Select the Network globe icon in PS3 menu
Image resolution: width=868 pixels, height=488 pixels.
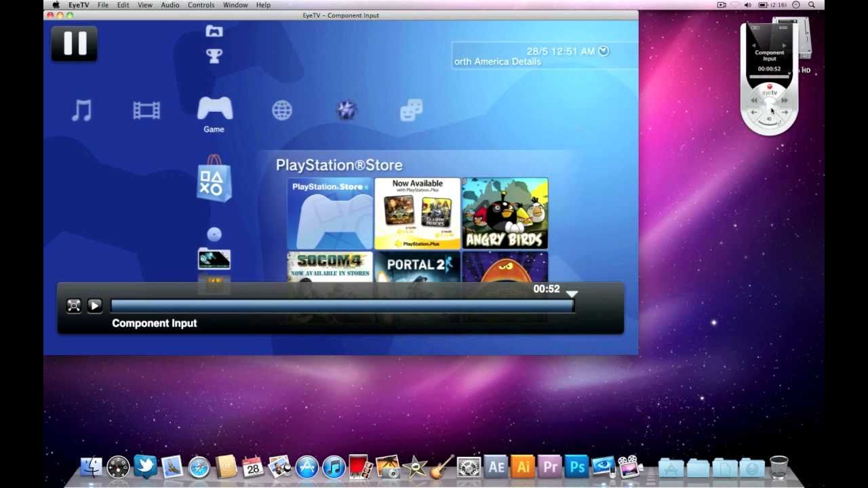pos(282,110)
